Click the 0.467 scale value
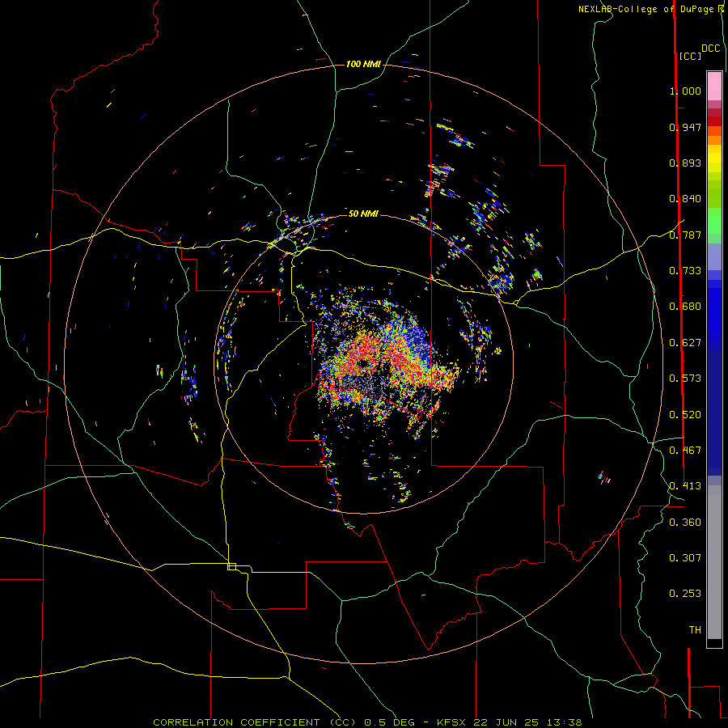 (x=685, y=451)
